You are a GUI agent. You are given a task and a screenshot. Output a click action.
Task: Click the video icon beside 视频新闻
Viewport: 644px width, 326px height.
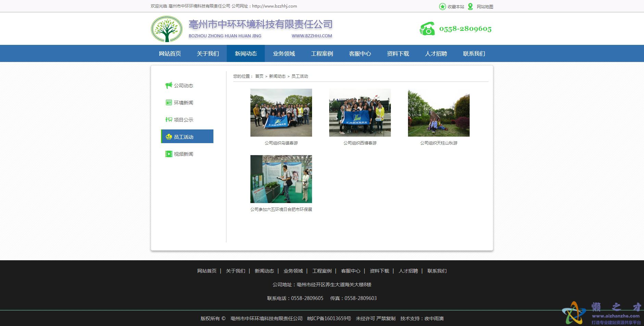click(169, 154)
